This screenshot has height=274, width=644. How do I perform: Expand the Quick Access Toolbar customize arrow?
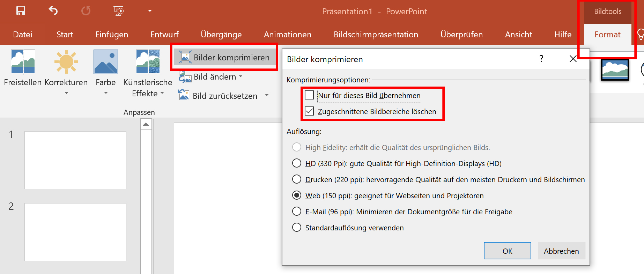[150, 11]
